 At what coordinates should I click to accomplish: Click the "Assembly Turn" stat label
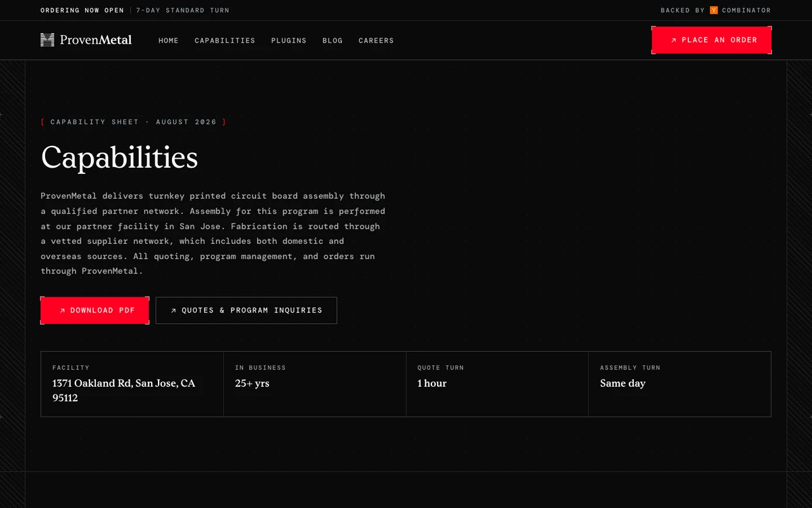click(x=631, y=368)
